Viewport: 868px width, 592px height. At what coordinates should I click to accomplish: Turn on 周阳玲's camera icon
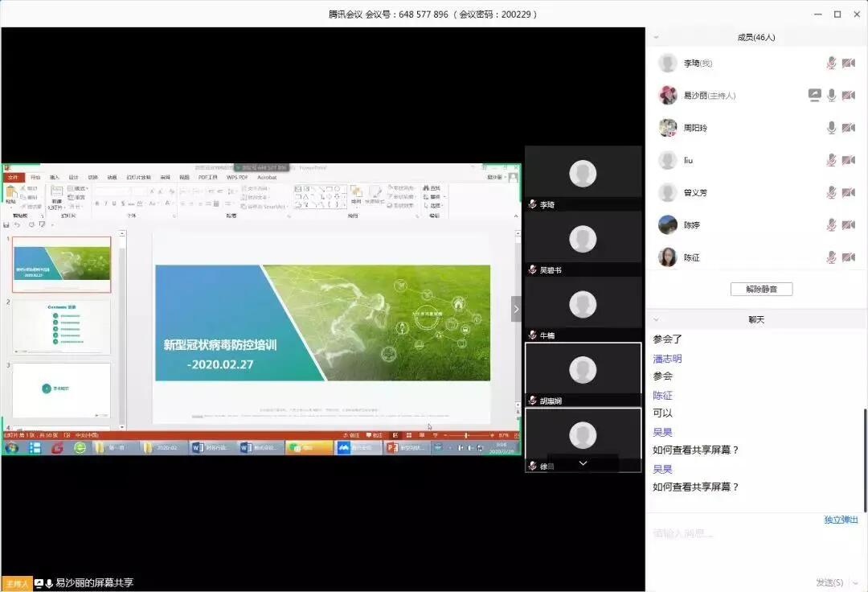coord(849,127)
